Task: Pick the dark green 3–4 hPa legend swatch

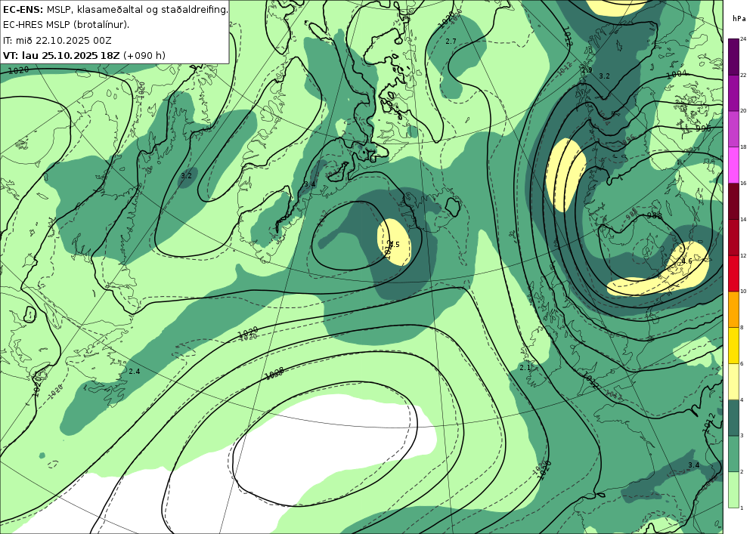Action: [x=733, y=418]
